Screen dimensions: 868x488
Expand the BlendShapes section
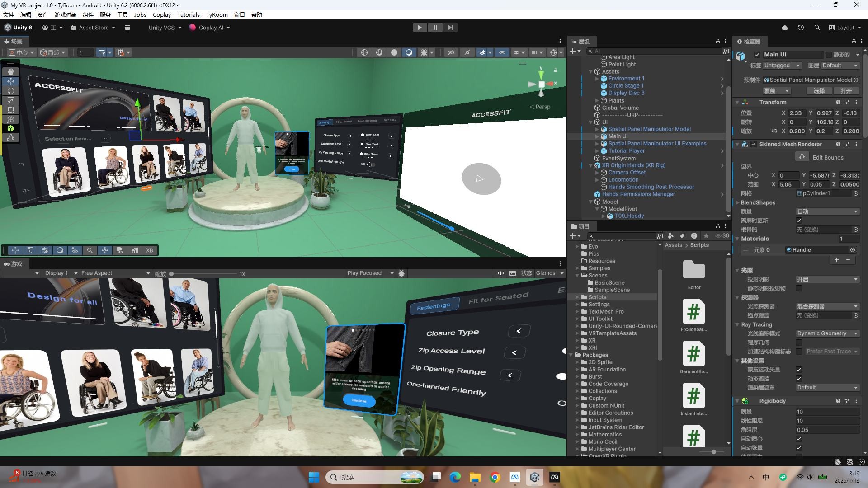737,203
